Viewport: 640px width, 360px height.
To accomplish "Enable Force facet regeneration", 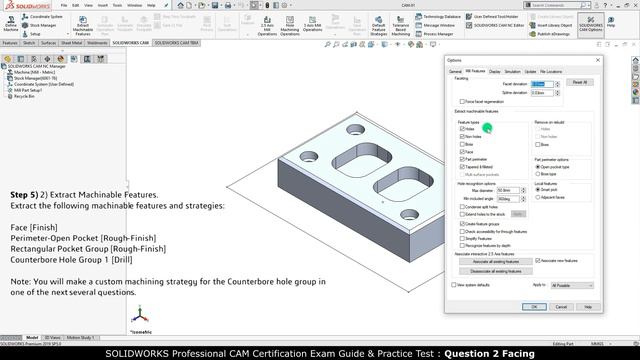I will pos(462,101).
